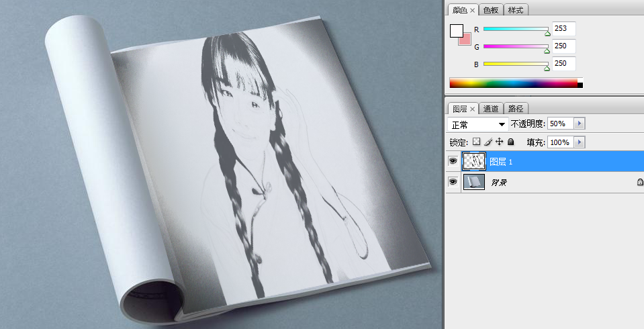Open the 不透明度 opacity slider arrow

click(580, 124)
